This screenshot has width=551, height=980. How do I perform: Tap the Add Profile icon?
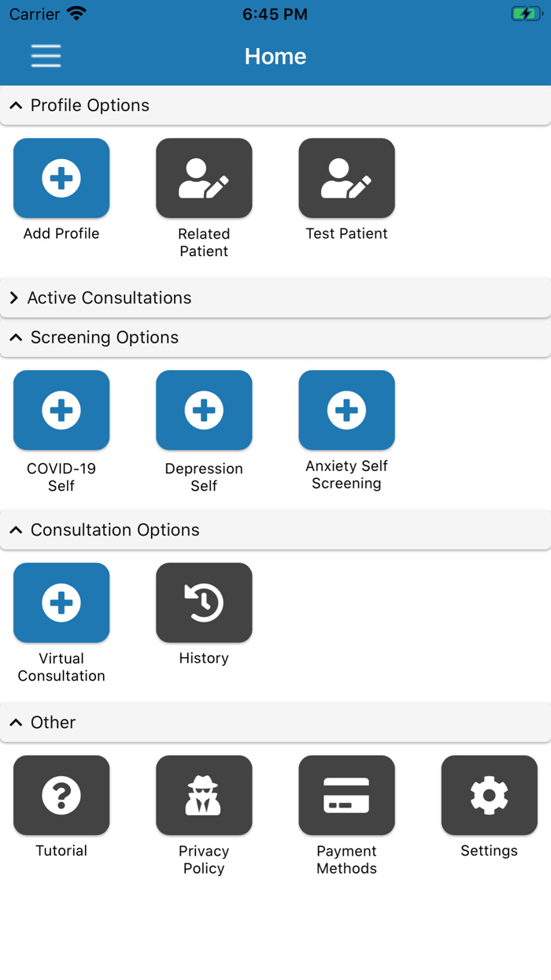(x=61, y=178)
